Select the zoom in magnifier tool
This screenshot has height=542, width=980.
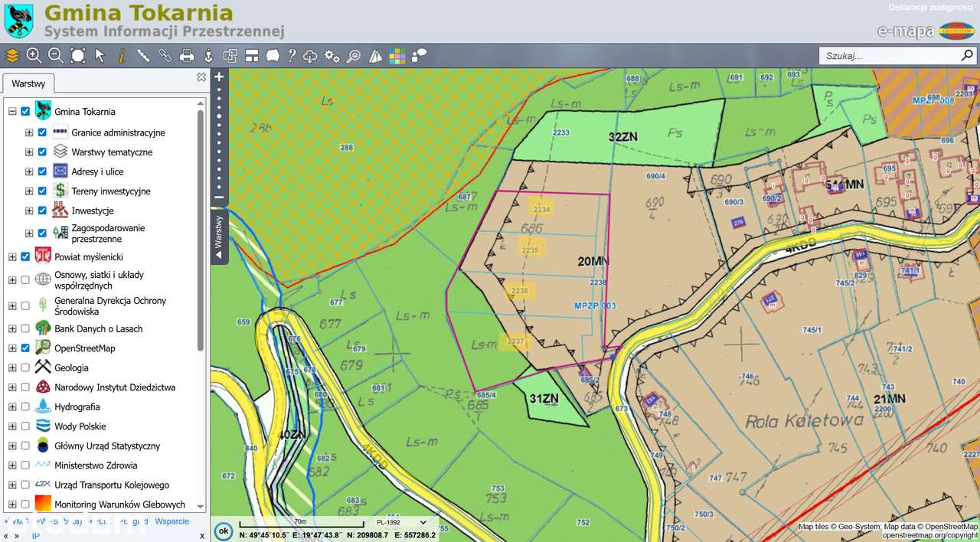coord(34,55)
